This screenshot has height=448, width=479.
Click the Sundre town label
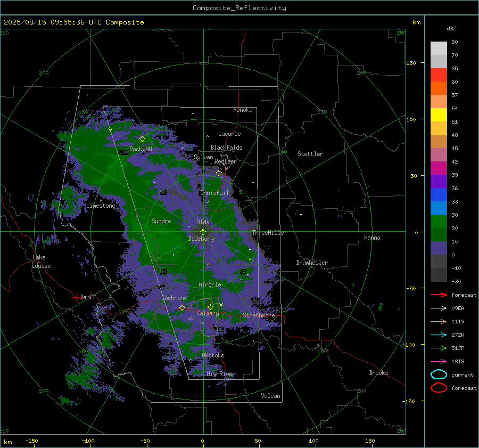click(x=161, y=221)
